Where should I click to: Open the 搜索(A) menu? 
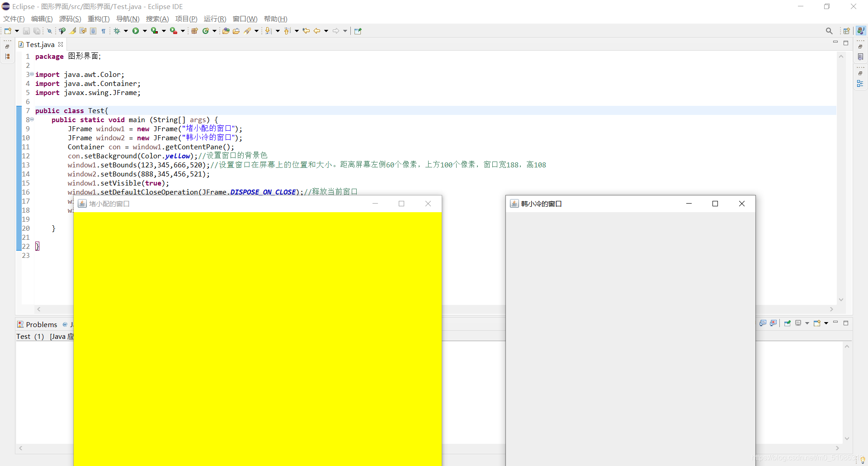pyautogui.click(x=157, y=19)
